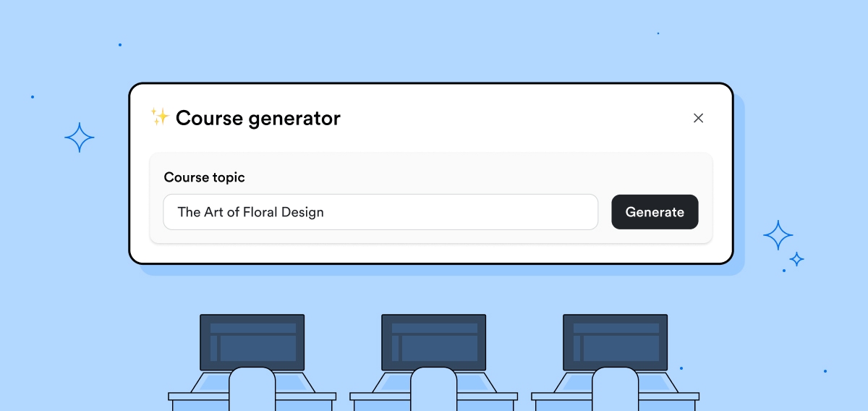Select the middle computer monitor

tap(434, 342)
